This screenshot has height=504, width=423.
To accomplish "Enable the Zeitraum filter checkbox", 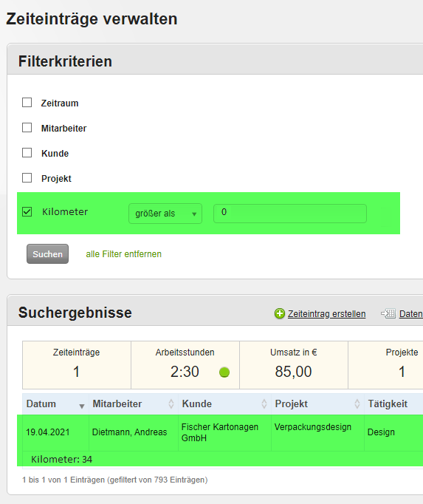I will [x=27, y=103].
